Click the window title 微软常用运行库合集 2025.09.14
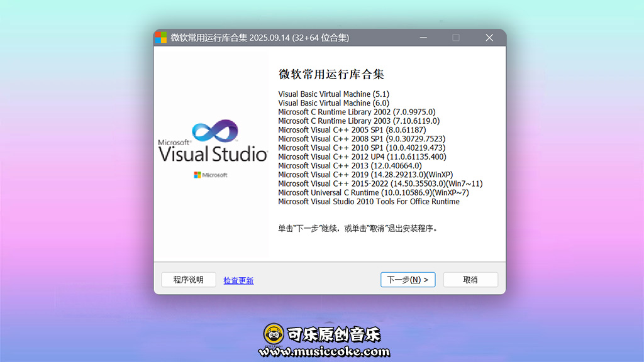Screen dimensions: 644x362 click(x=260, y=38)
